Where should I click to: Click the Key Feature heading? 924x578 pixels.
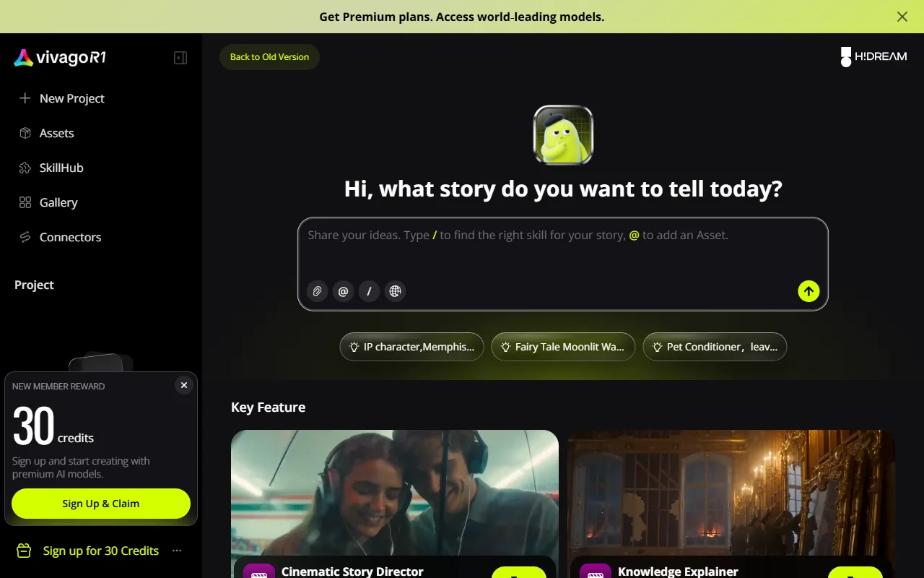click(x=268, y=407)
